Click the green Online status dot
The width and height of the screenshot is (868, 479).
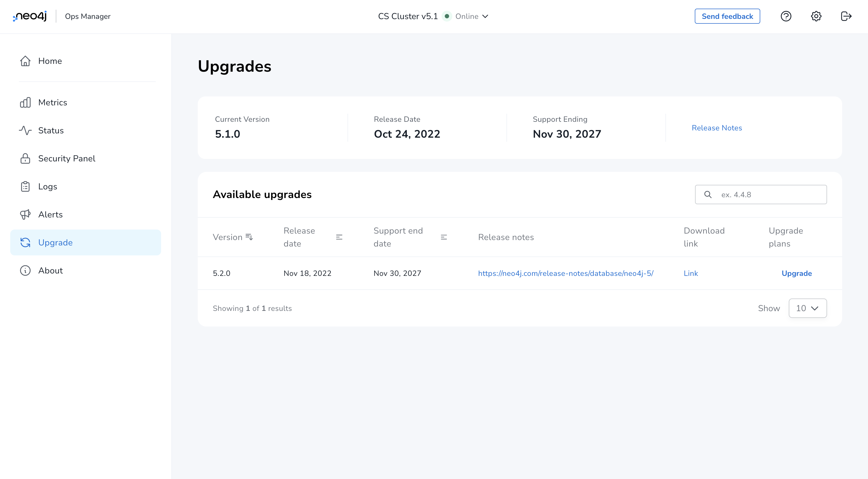click(447, 16)
